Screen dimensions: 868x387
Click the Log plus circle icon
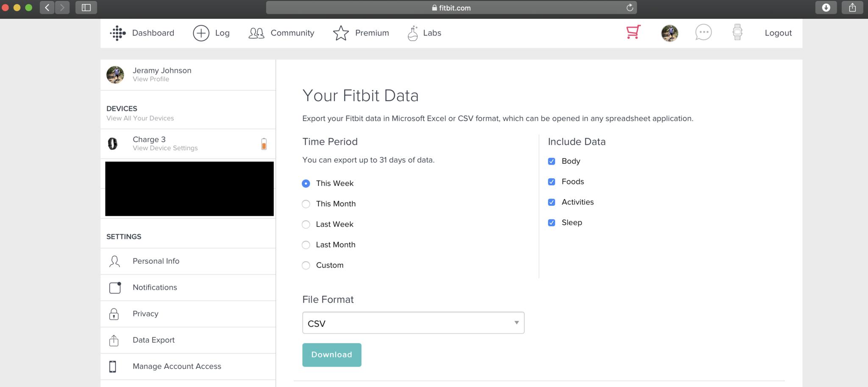pyautogui.click(x=201, y=33)
